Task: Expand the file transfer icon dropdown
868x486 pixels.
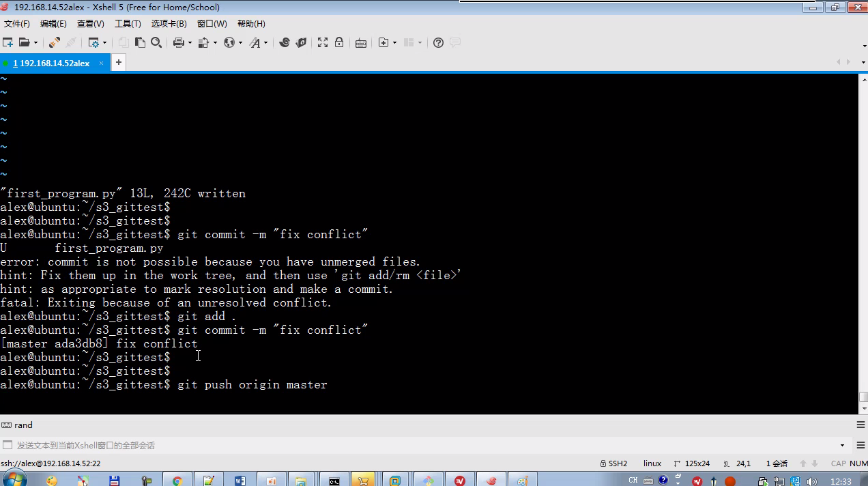Action: 215,42
